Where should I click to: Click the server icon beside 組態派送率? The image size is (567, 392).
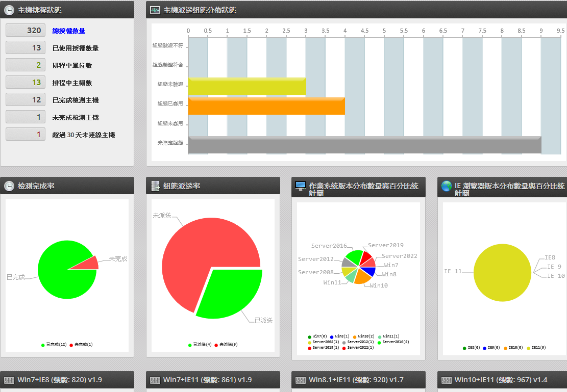pyautogui.click(x=155, y=186)
